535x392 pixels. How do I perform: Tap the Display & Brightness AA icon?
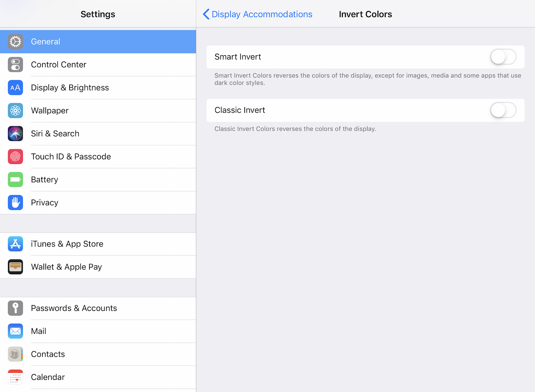click(x=15, y=88)
